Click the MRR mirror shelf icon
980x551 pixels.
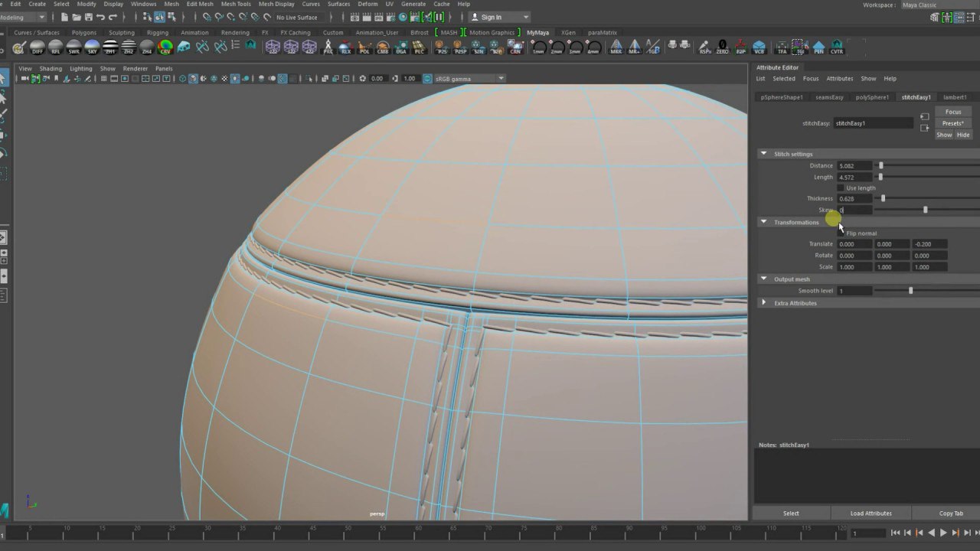coord(616,47)
